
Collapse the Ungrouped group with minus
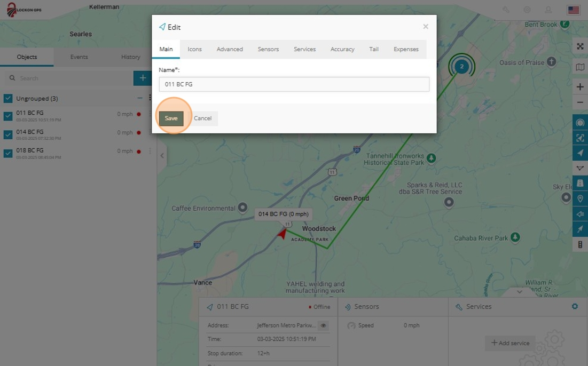140,98
